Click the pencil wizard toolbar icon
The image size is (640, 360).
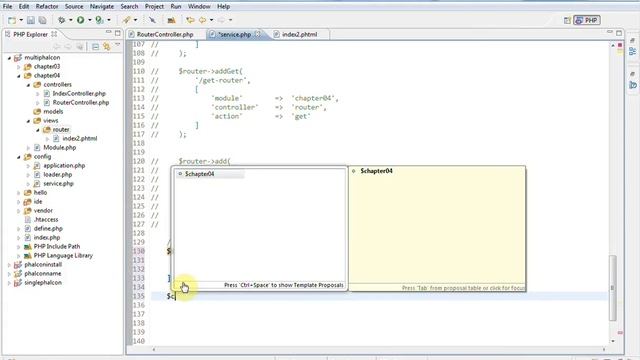point(127,20)
